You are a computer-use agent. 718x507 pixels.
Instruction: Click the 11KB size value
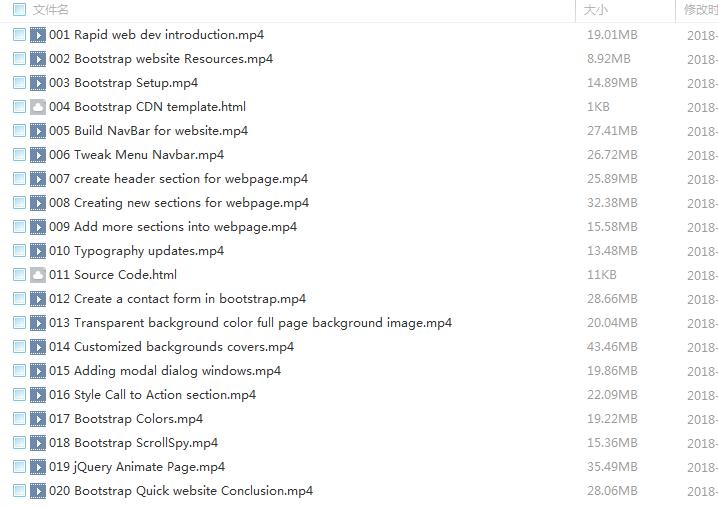(602, 275)
